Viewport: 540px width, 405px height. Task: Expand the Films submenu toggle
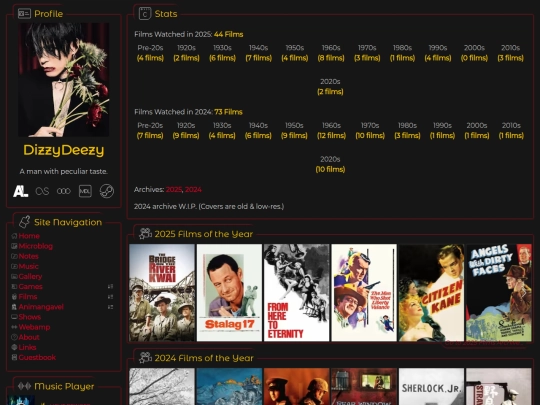point(110,297)
